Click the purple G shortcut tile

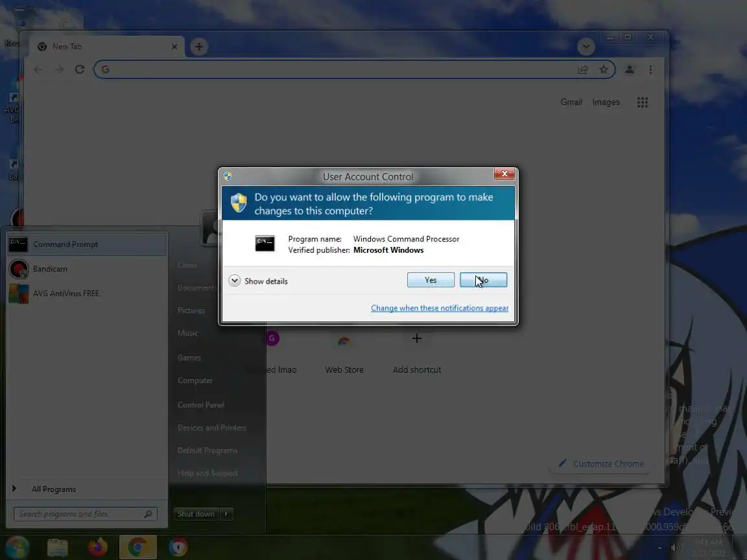(272, 338)
